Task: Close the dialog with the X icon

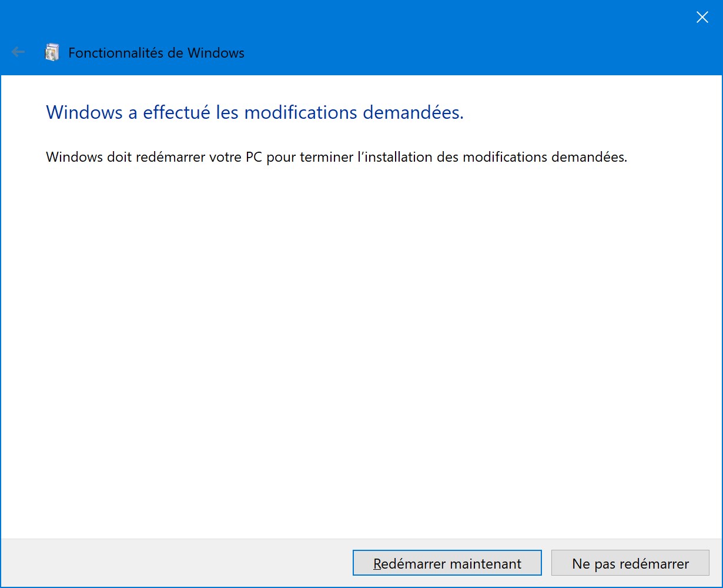Action: pos(702,17)
